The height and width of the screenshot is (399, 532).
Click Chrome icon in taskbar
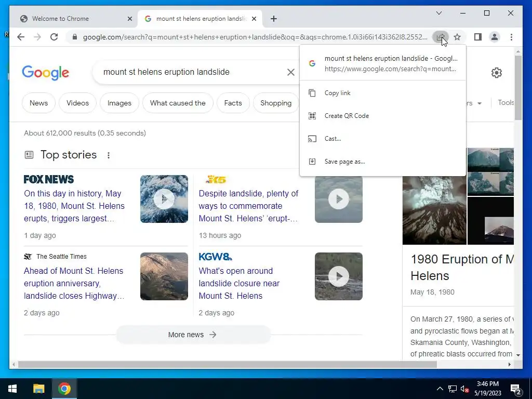tap(64, 389)
